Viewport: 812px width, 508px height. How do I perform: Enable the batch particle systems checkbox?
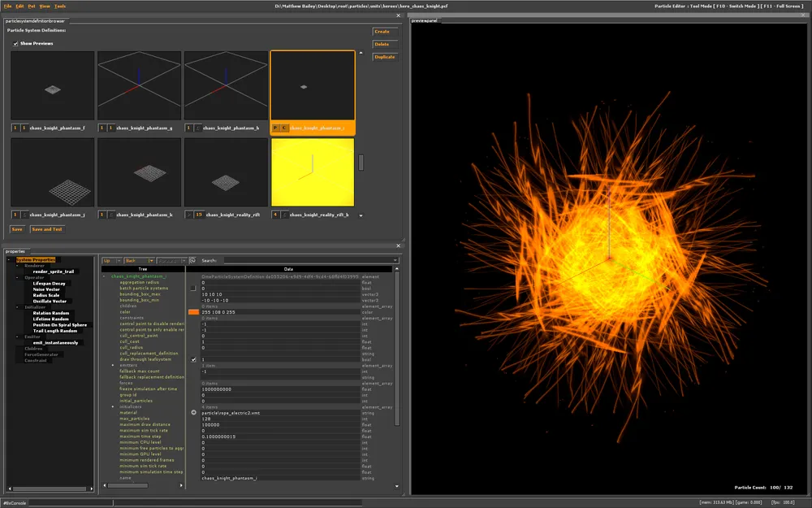coord(193,288)
